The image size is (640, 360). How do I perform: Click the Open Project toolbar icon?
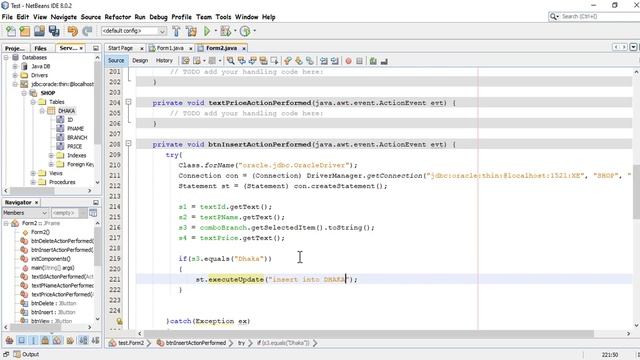(x=39, y=31)
